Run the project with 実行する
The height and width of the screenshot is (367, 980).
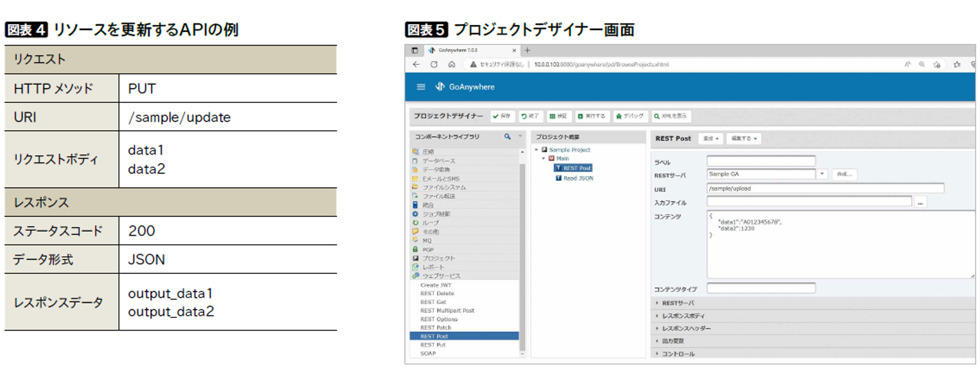pos(592,116)
